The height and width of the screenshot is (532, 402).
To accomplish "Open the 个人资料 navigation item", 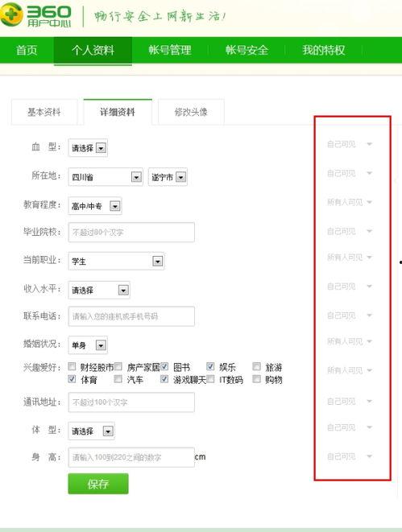I will [x=93, y=50].
